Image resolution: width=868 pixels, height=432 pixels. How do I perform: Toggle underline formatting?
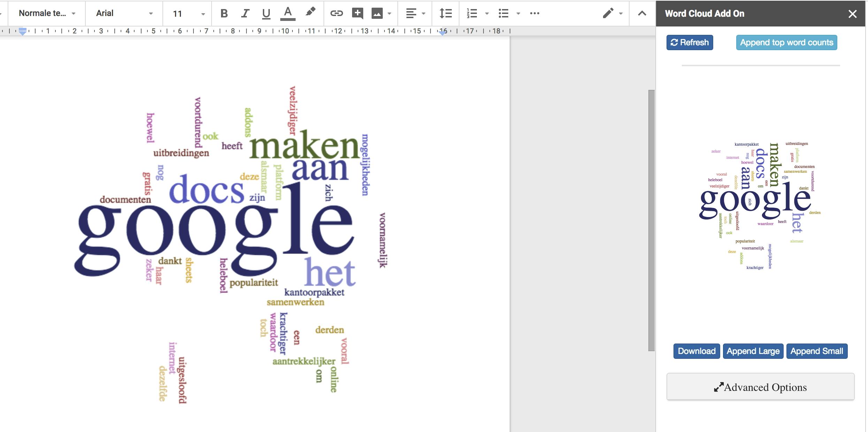[266, 13]
